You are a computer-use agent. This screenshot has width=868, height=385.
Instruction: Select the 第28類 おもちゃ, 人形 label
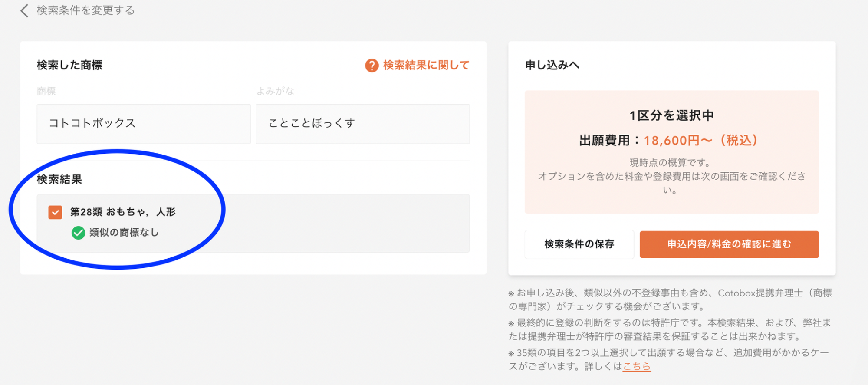(x=123, y=212)
